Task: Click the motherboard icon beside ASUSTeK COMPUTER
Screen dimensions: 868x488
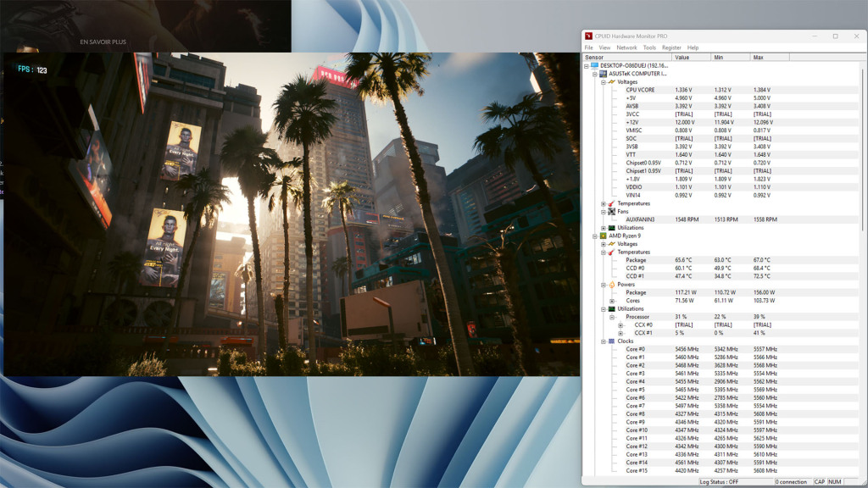Action: [603, 74]
